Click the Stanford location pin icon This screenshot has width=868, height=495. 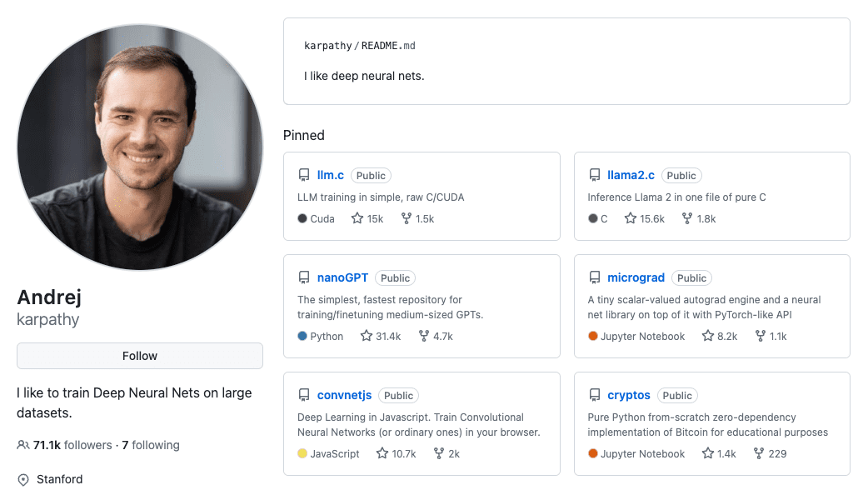coord(22,479)
